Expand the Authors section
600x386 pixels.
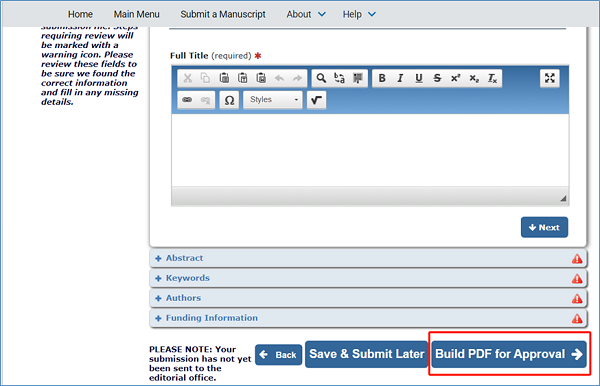(x=368, y=298)
